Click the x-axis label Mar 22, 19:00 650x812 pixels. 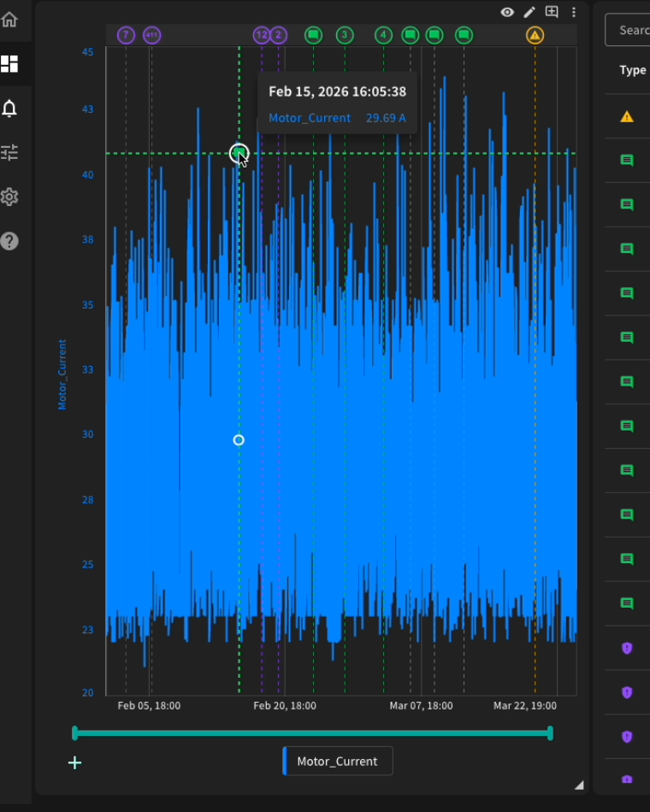pos(525,706)
